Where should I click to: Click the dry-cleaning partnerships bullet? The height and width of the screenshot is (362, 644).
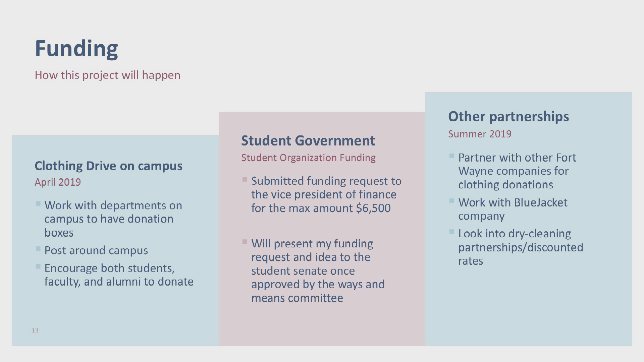pyautogui.click(x=521, y=247)
